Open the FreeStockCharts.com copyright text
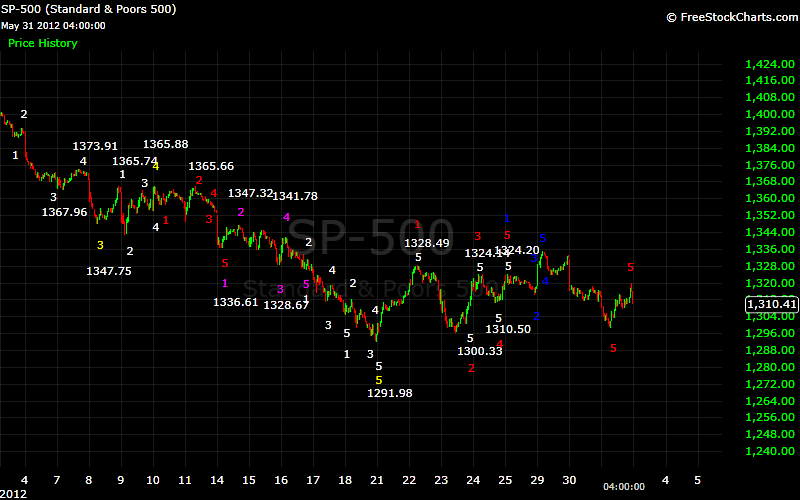The width and height of the screenshot is (800, 500). 733,17
